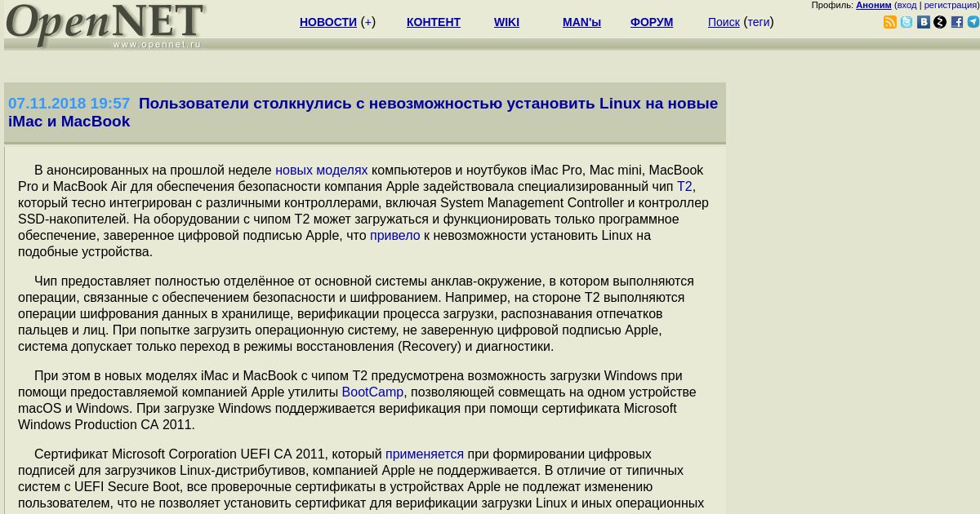
Task: Open the новых моделях link
Action: 322,170
